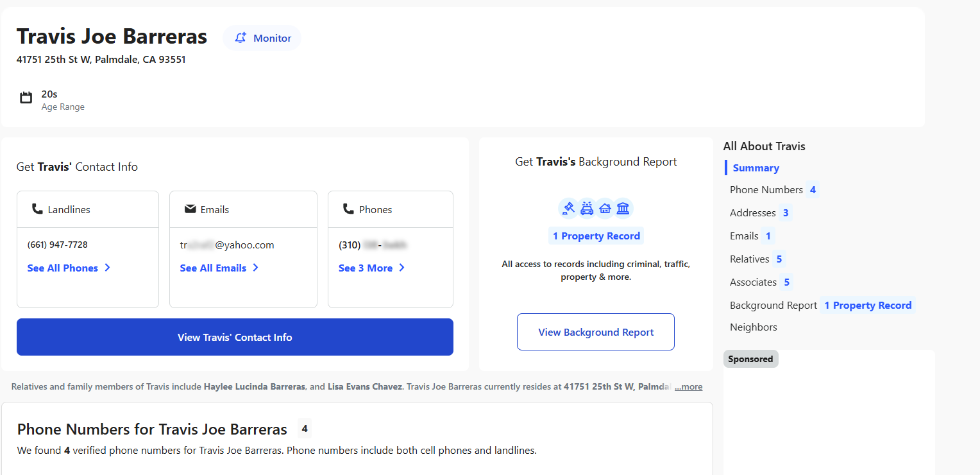Click View Background Report button
Screen dimensions: 980x475
click(x=596, y=332)
